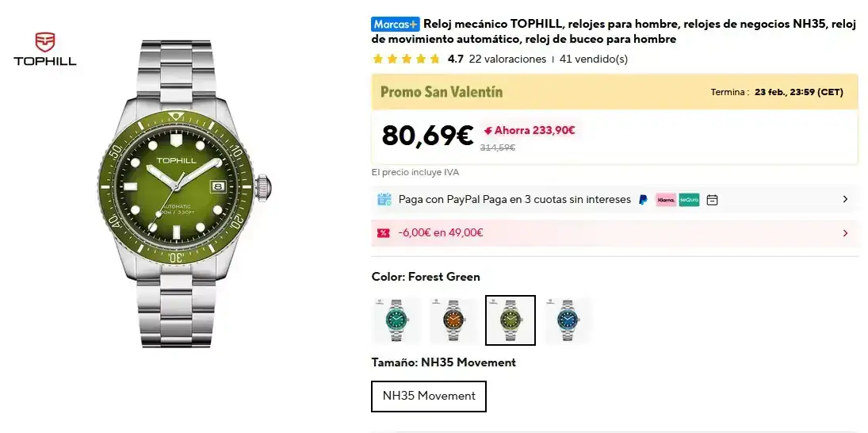Screen dimensions: 868x433
Task: Open the 22 valoraciones reviews link
Action: (x=507, y=59)
